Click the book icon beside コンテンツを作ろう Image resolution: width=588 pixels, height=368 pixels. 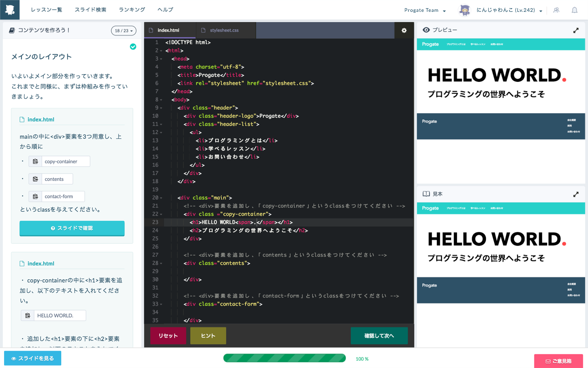click(12, 30)
